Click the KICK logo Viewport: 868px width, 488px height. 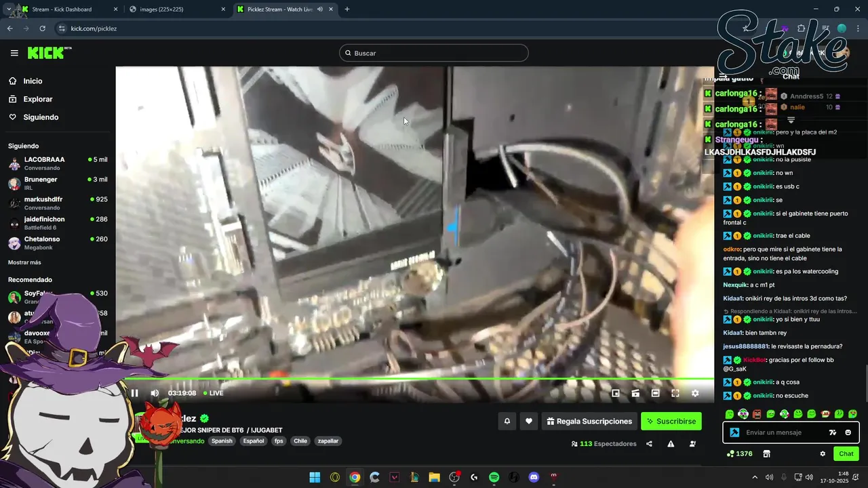(50, 53)
